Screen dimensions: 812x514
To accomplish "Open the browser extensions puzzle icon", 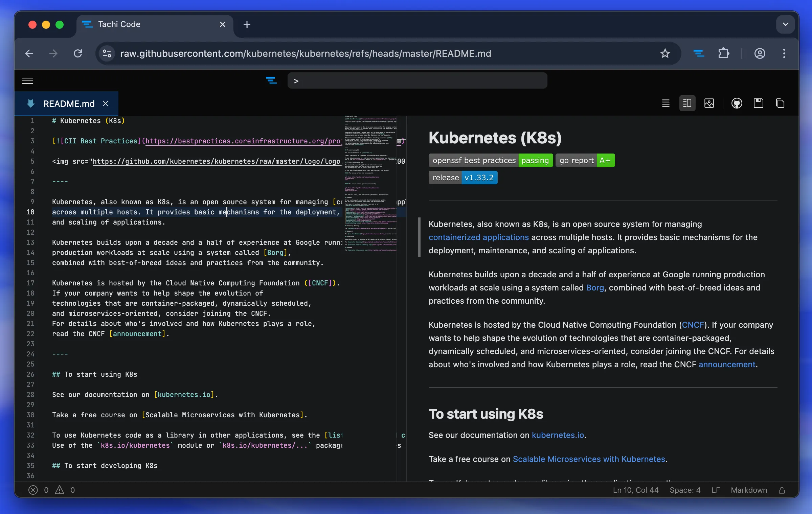I will [x=723, y=53].
